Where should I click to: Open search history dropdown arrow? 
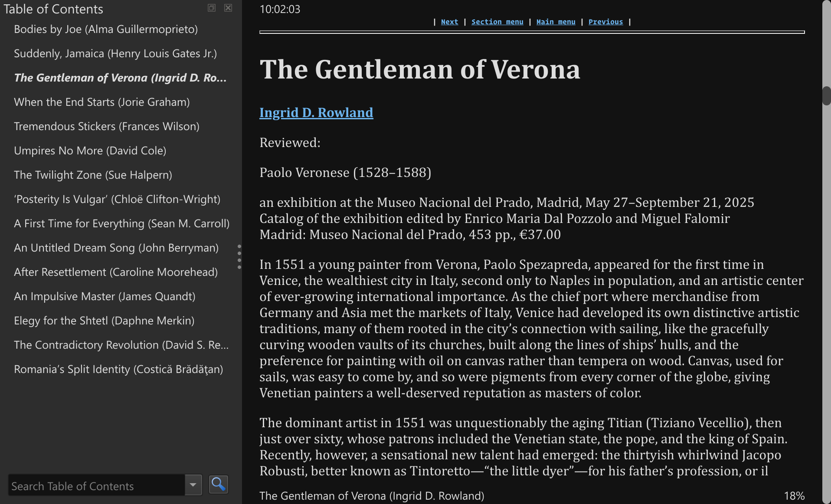click(x=193, y=484)
